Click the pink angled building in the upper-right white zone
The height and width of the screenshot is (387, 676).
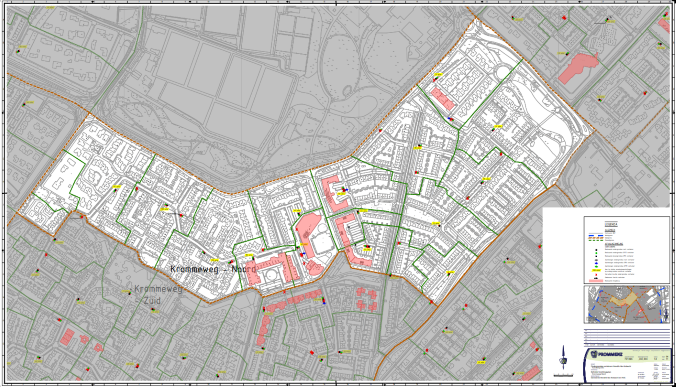pyautogui.click(x=443, y=99)
